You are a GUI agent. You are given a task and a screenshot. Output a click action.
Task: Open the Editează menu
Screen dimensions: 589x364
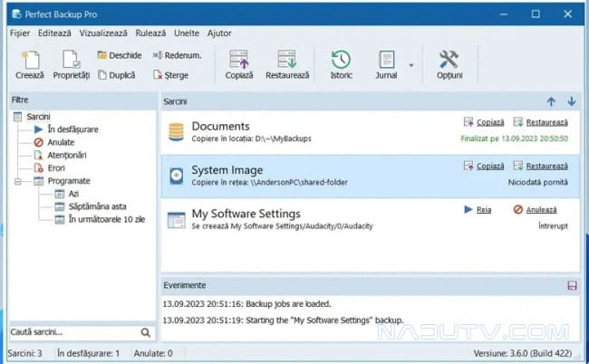click(54, 33)
